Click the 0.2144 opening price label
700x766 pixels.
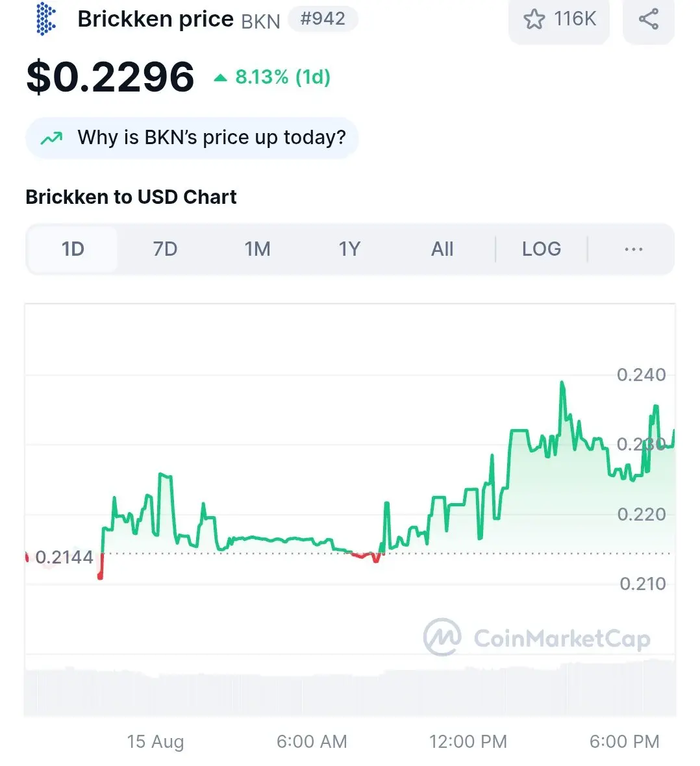(x=64, y=557)
